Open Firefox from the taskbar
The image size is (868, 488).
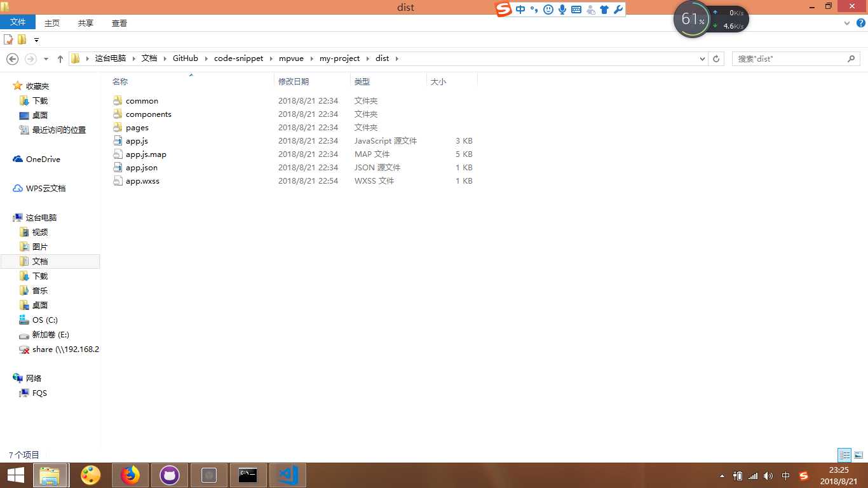click(x=130, y=475)
